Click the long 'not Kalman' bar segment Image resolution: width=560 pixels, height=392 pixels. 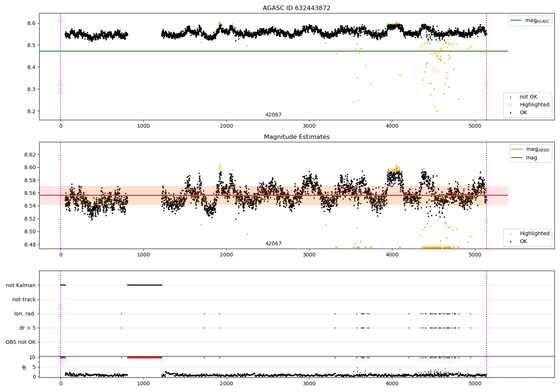click(145, 285)
